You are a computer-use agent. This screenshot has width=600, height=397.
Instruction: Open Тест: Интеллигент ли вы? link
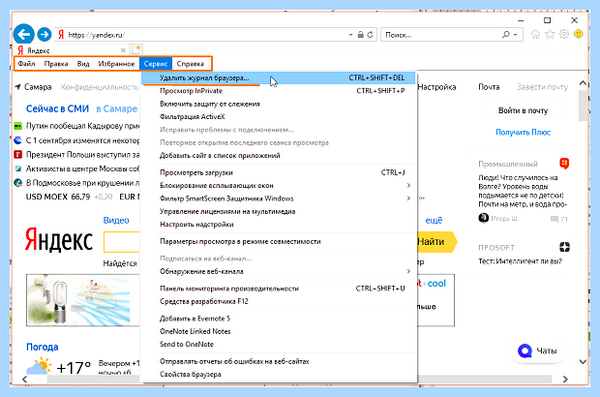click(520, 261)
